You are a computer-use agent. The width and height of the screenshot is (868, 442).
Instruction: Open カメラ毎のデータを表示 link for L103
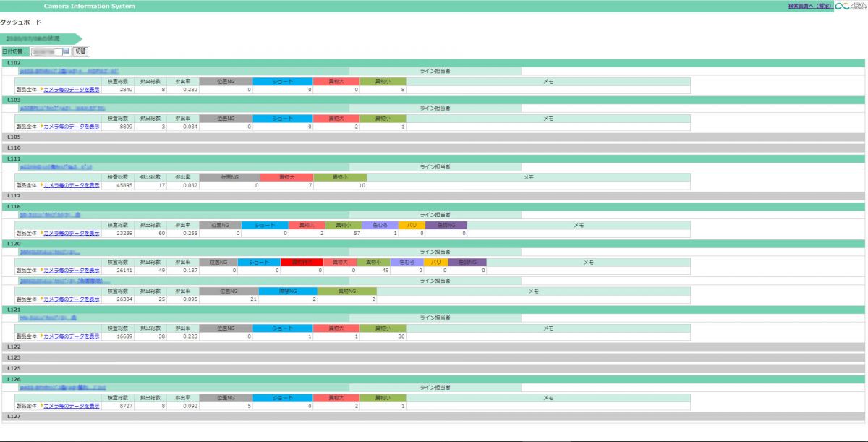tap(72, 127)
